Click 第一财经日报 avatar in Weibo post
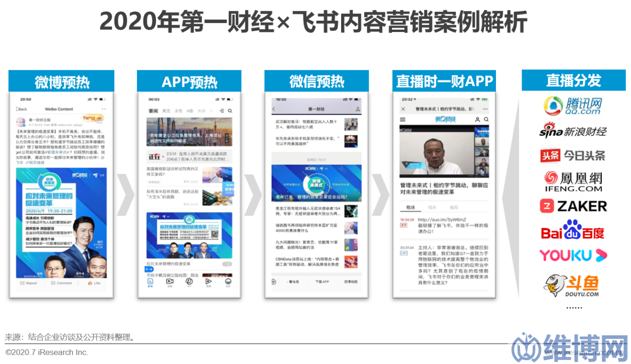 pos(21,121)
